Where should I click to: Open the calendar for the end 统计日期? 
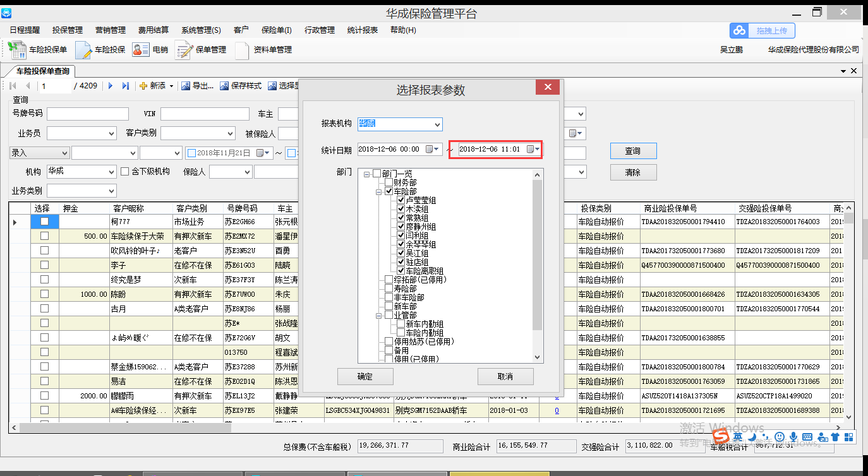coord(533,150)
